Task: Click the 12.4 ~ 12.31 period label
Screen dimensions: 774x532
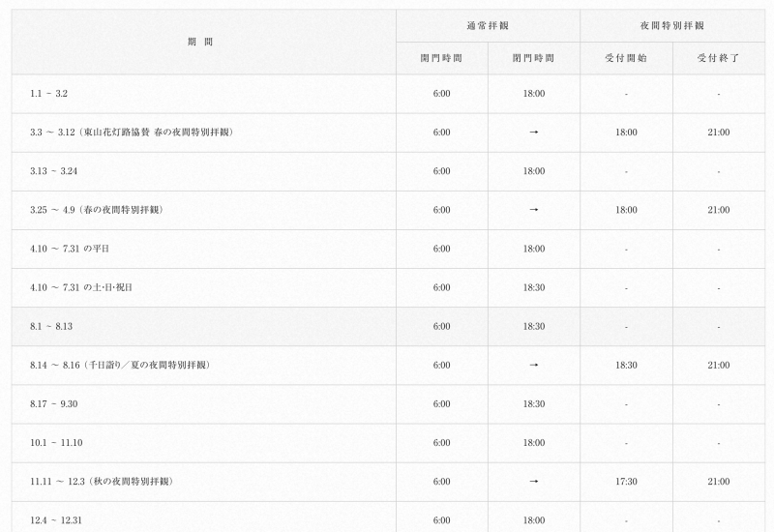Action: (x=53, y=519)
